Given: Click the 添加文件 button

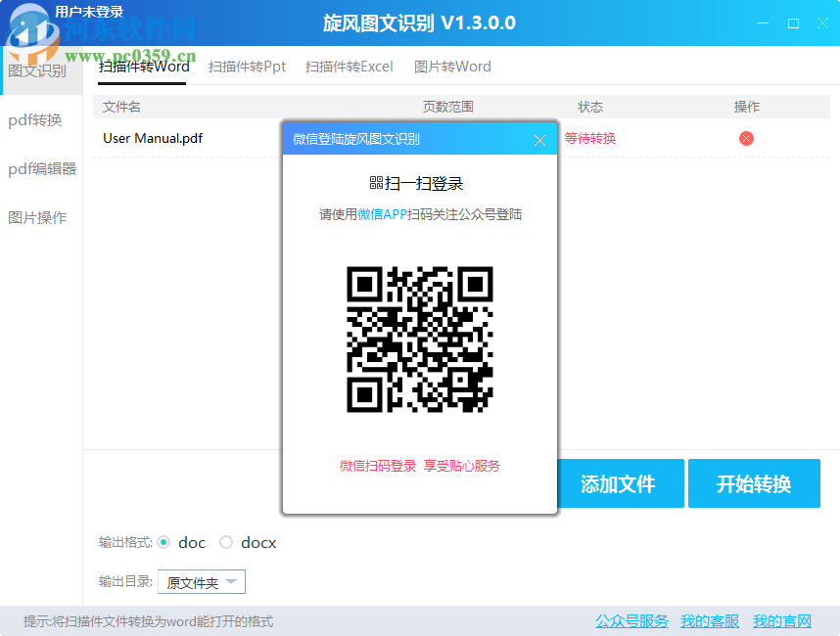Looking at the screenshot, I should point(621,483).
